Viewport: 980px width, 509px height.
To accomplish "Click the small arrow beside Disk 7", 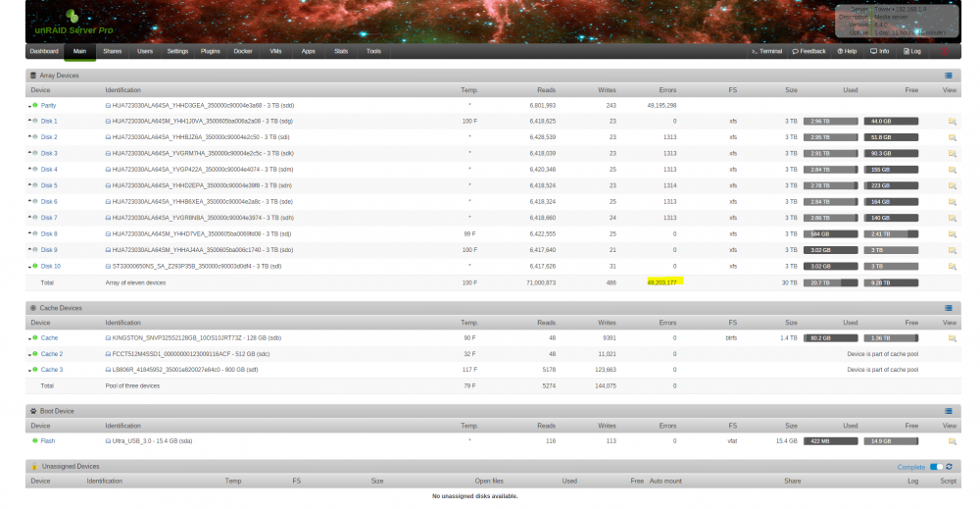I will coord(29,218).
